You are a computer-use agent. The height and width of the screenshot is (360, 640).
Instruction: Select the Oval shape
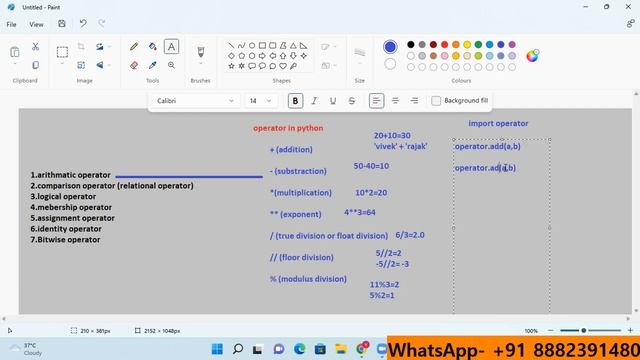[252, 45]
